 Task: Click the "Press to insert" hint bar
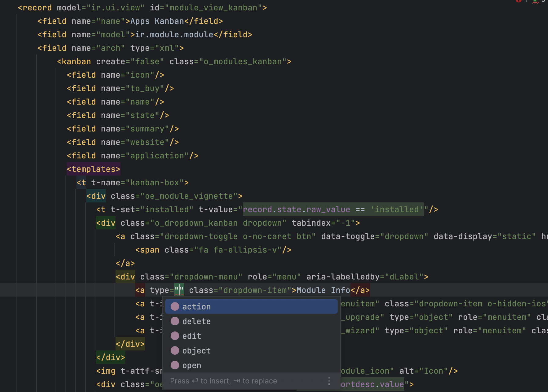point(223,381)
